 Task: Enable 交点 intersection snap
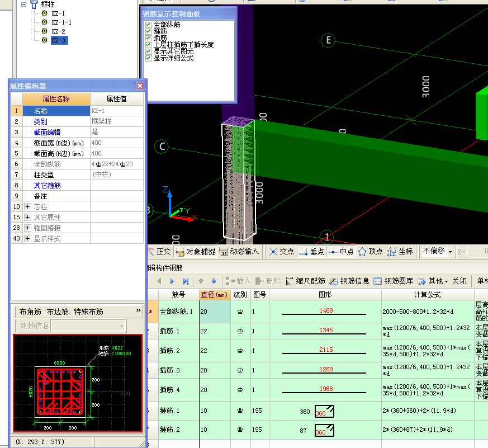[x=281, y=252]
